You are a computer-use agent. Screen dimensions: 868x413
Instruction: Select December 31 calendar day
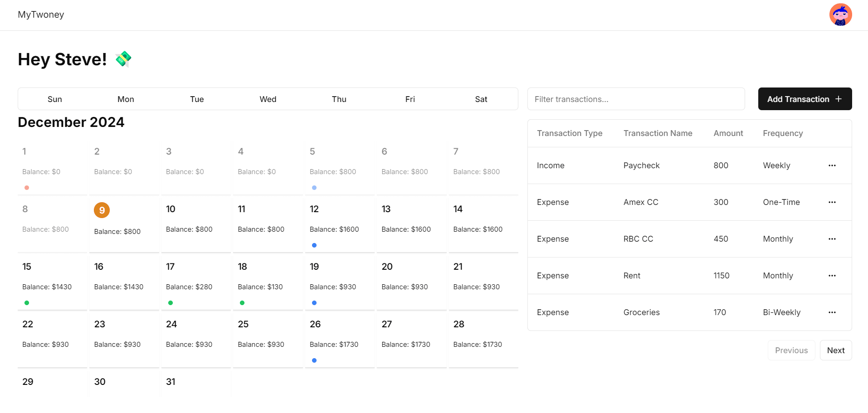pyautogui.click(x=196, y=383)
